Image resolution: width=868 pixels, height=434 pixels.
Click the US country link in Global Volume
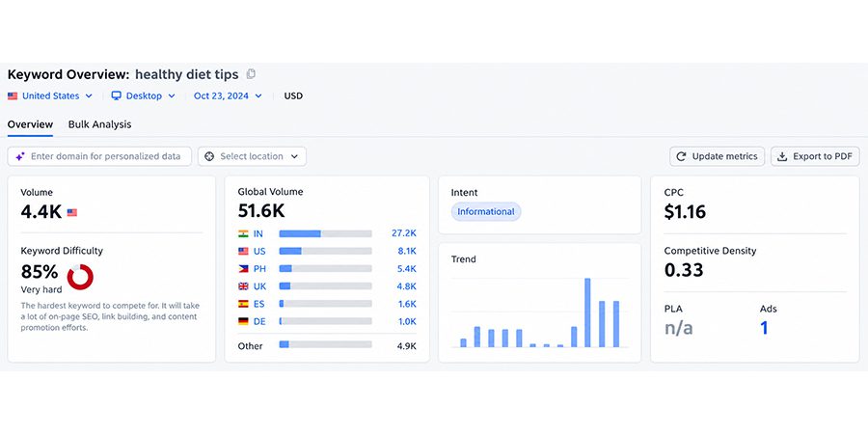[x=259, y=252]
